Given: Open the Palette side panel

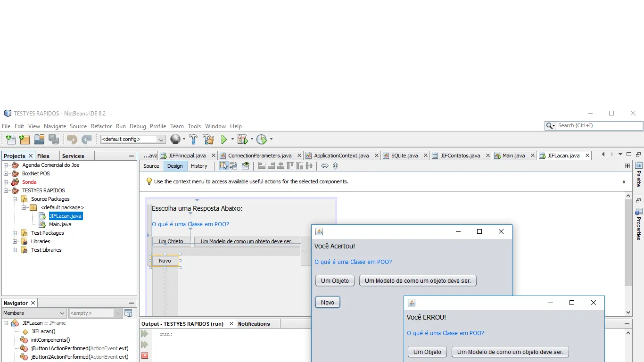Looking at the screenshot, I should [x=639, y=175].
